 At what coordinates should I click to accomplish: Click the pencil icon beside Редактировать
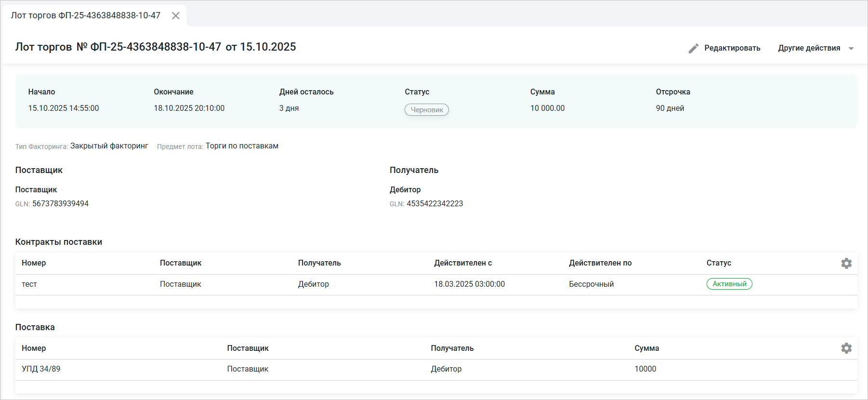[x=693, y=48]
